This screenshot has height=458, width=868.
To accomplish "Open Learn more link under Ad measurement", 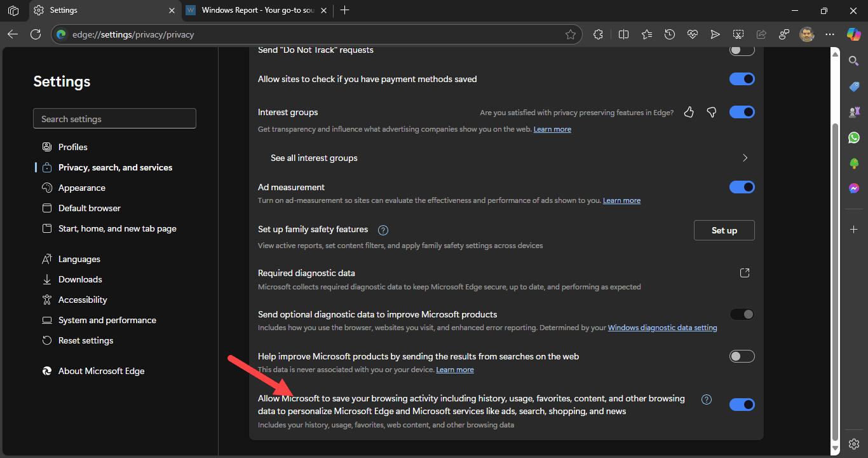I will [x=621, y=200].
